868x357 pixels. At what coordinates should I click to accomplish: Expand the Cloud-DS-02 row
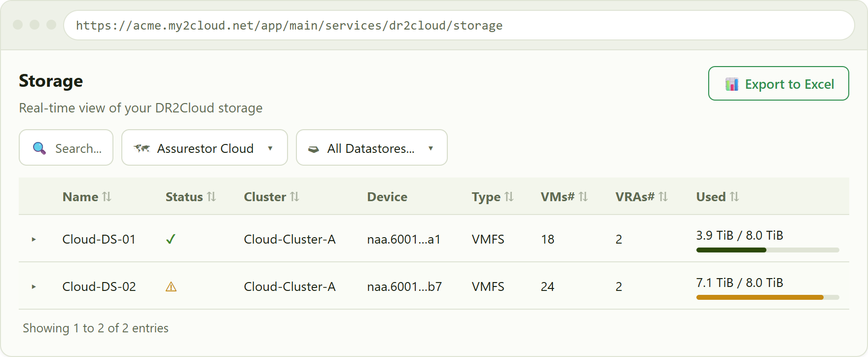[x=34, y=286]
